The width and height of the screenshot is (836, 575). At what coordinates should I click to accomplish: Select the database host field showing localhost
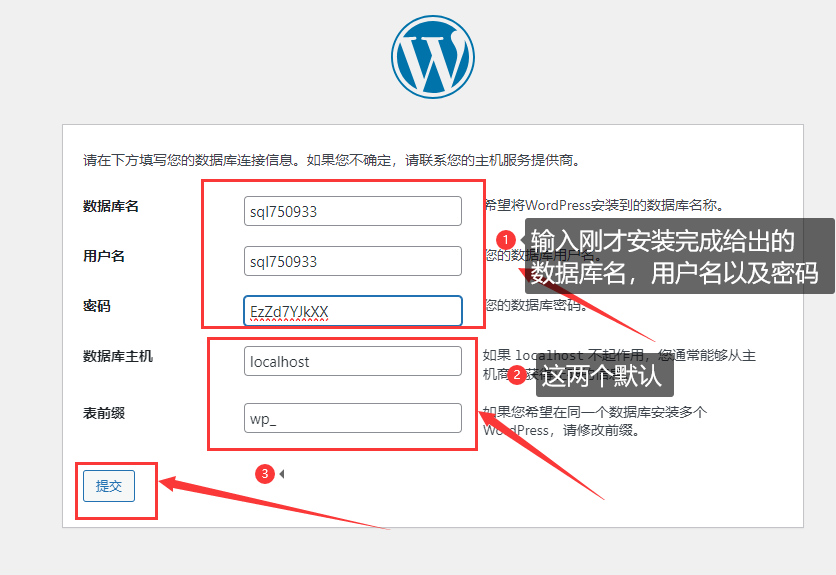click(352, 361)
